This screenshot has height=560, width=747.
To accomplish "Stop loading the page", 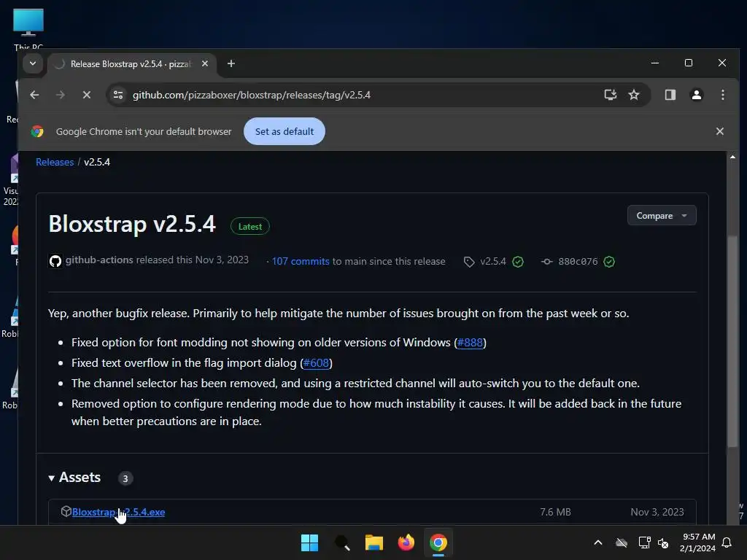I will click(86, 95).
